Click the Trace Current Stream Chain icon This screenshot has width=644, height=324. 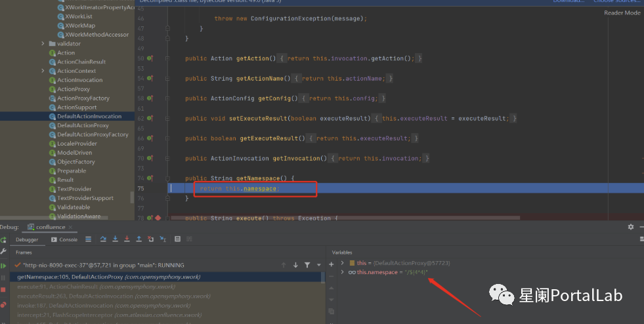pos(189,239)
